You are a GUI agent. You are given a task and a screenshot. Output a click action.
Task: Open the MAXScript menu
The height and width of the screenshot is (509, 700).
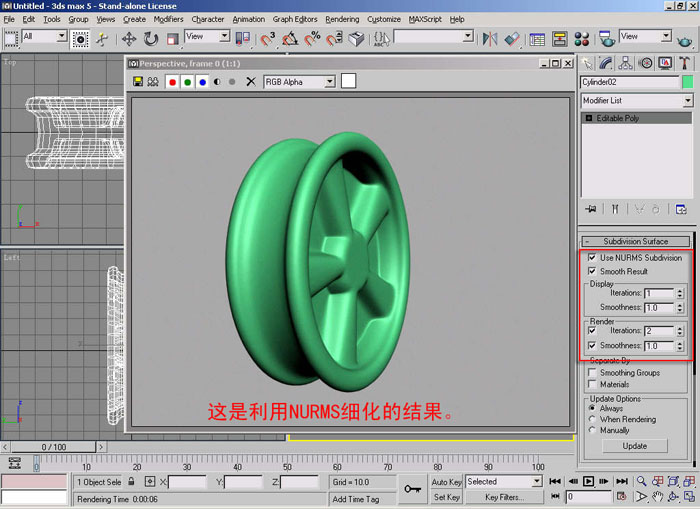tap(425, 19)
